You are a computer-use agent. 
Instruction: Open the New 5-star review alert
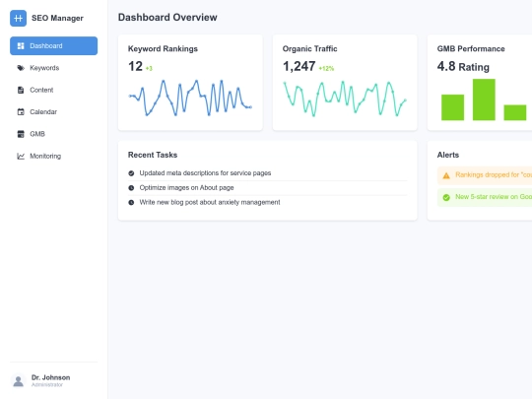tap(485, 197)
